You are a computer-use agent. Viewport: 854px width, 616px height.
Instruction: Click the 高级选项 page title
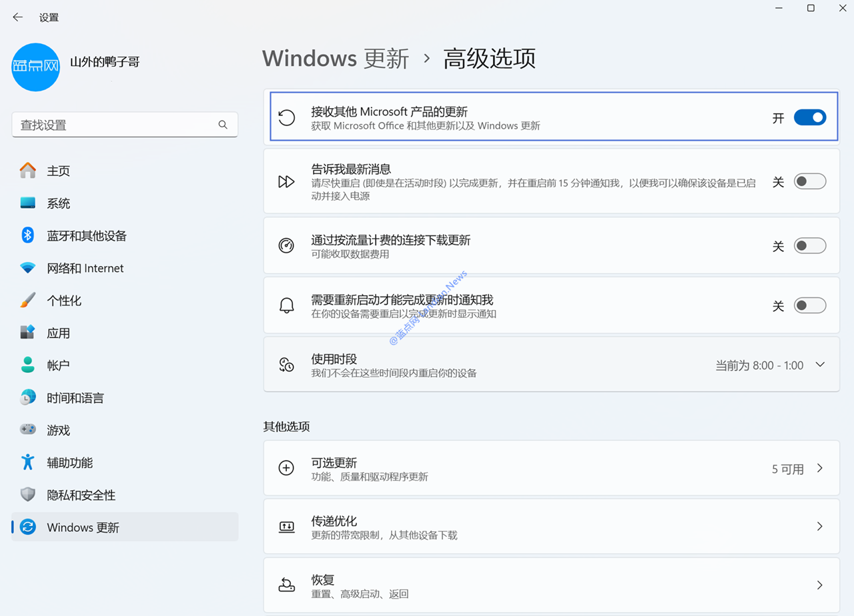click(x=490, y=59)
